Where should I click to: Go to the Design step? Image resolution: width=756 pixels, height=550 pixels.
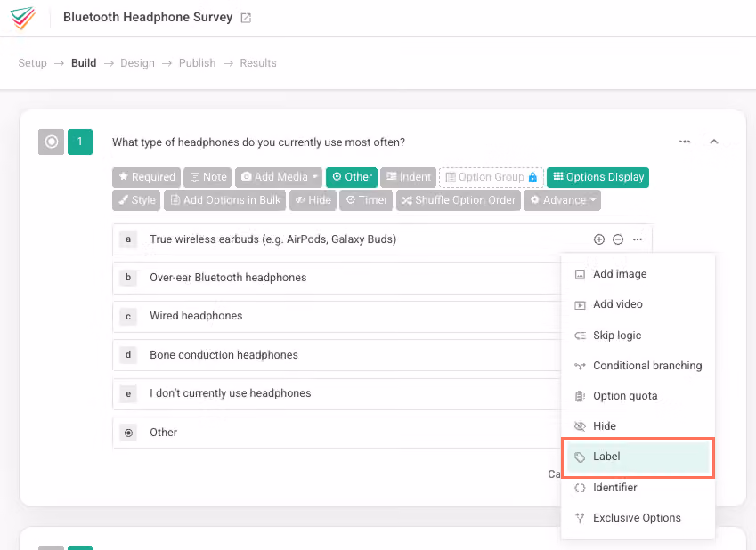point(137,63)
